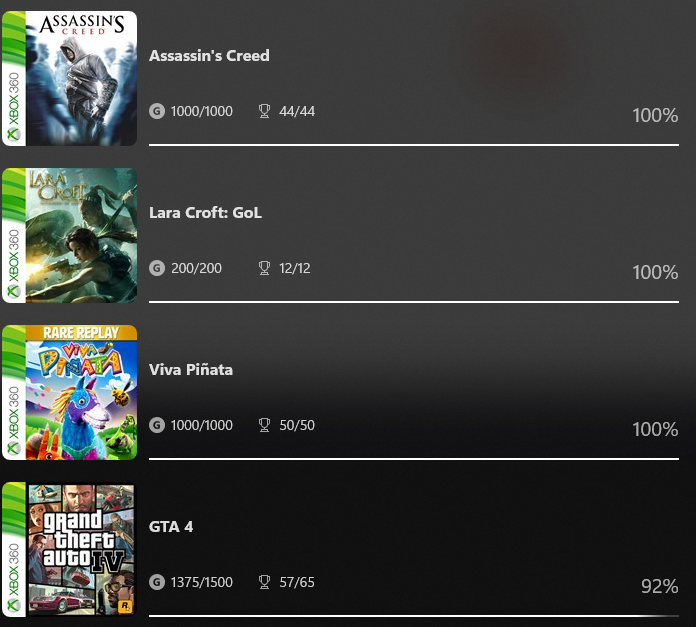
Task: Click the trophy icon for Lara Croft
Action: pyautogui.click(x=264, y=268)
